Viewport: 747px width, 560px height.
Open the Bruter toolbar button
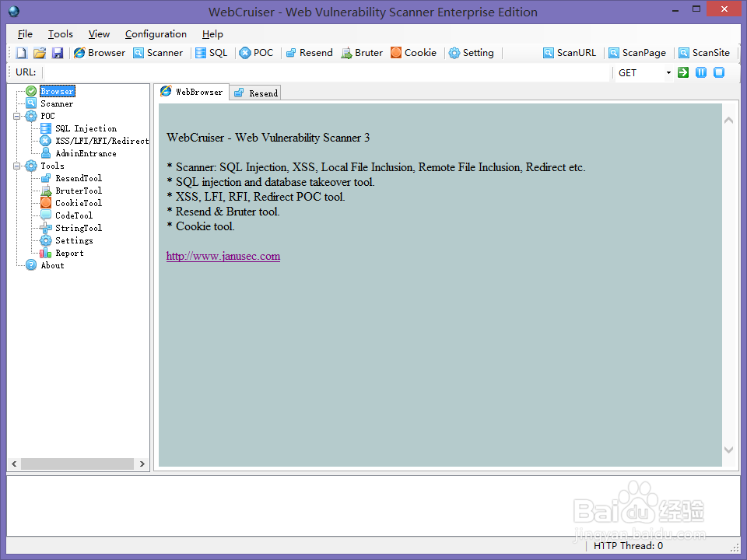click(x=362, y=53)
